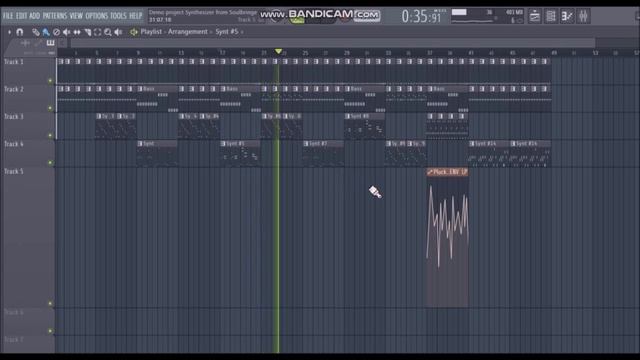Toggle the Track 5 mute light

(x=50, y=303)
